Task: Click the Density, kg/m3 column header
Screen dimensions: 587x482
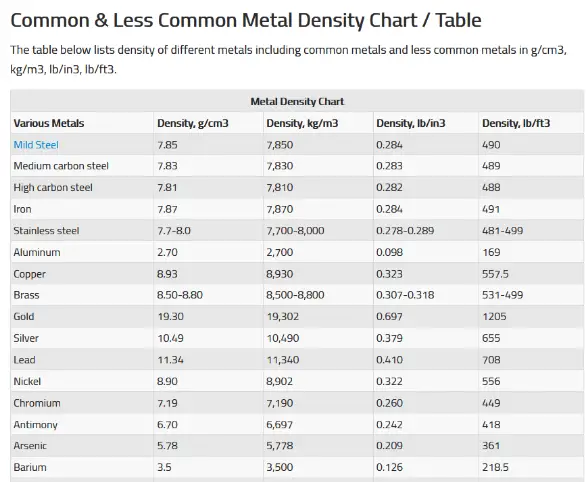Action: (302, 123)
